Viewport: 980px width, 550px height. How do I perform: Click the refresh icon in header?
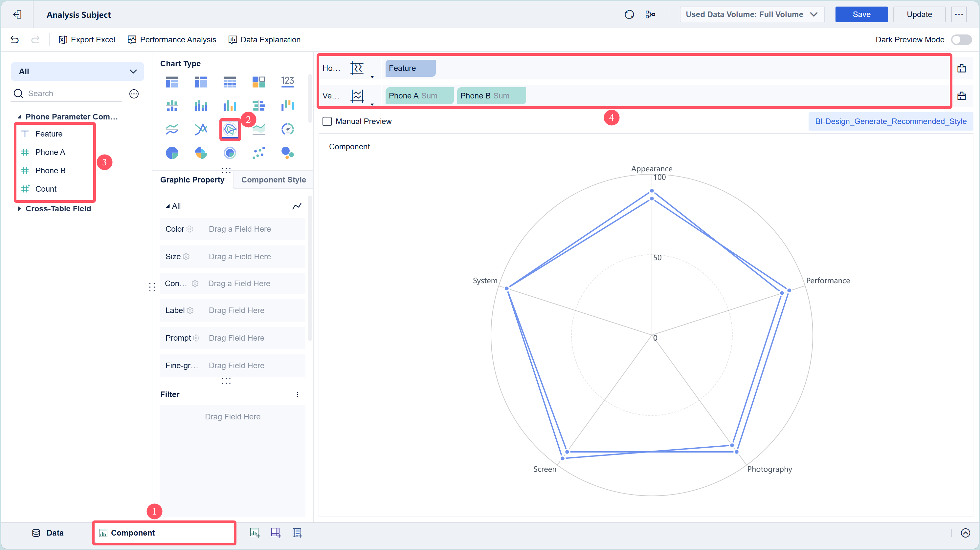coord(629,14)
